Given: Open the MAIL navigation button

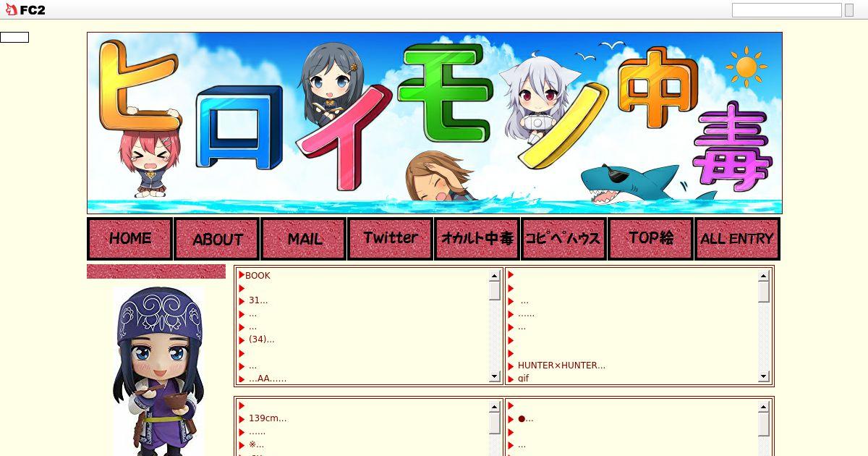Looking at the screenshot, I should (x=304, y=239).
